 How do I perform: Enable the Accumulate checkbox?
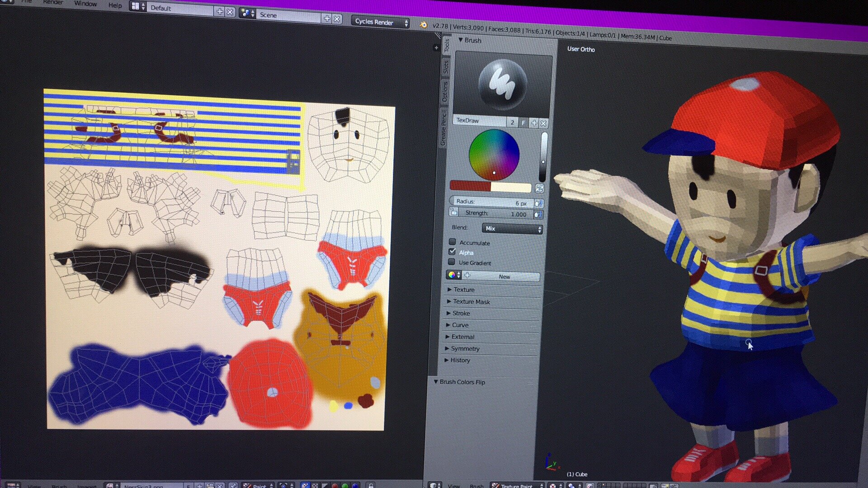coord(452,242)
